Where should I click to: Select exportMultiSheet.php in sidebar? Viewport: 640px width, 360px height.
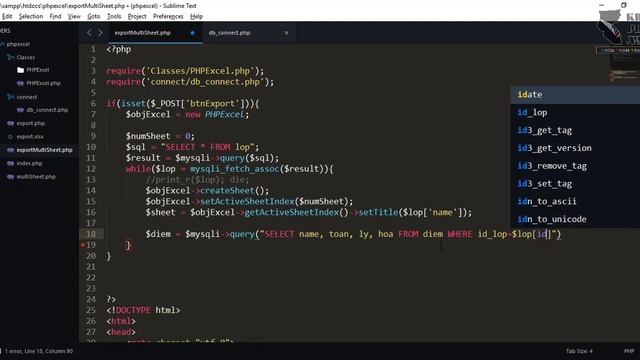[x=44, y=150]
